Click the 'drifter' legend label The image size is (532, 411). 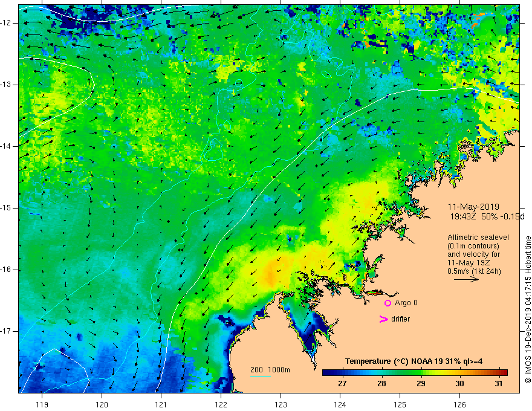pos(400,319)
